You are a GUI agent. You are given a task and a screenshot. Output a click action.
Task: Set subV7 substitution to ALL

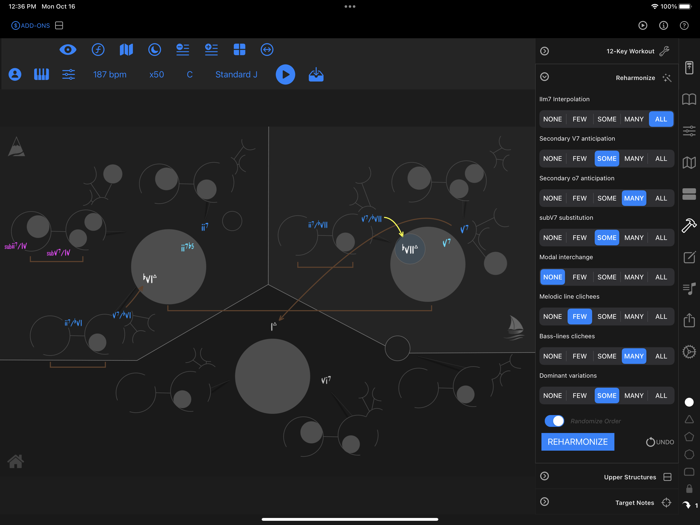661,238
